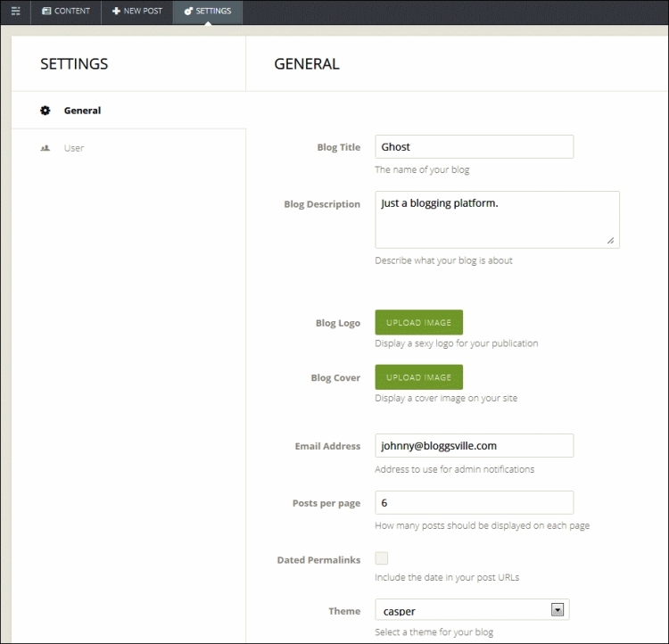The height and width of the screenshot is (644, 669).
Task: Click the Theme dropdown arrow
Action: pyautogui.click(x=557, y=610)
